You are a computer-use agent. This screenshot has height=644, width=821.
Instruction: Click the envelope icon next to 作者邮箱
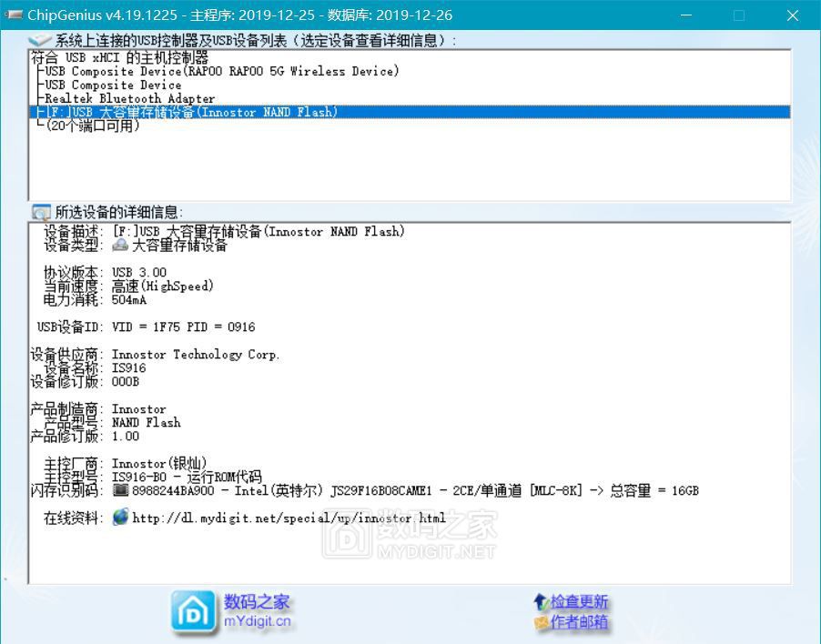542,622
